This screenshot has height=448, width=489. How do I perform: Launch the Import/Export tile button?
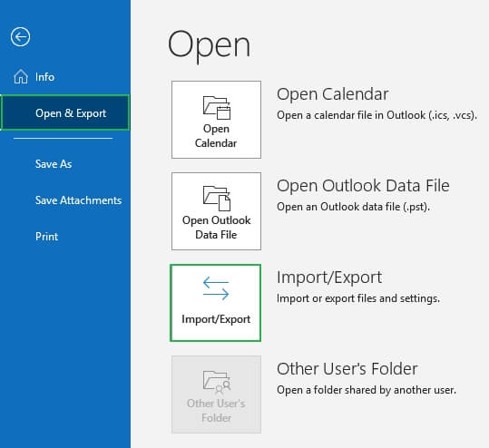216,303
